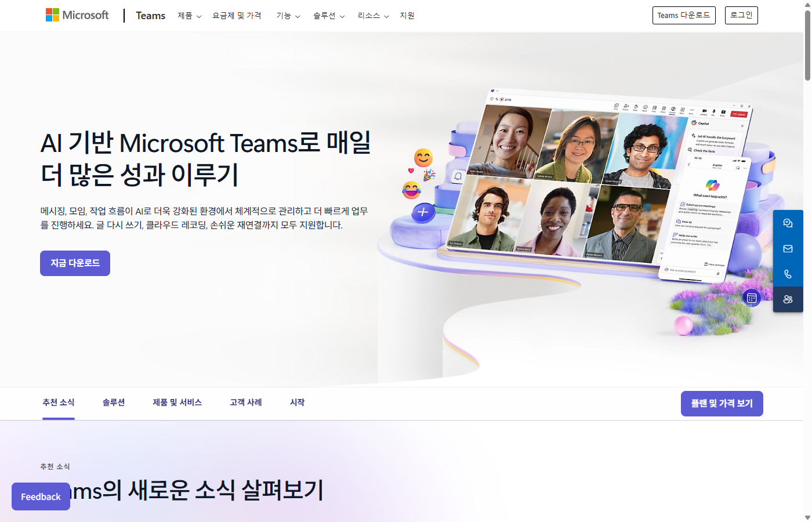The image size is (812, 522).
Task: Click the 플랜 및 가격 보기 button
Action: 722,403
